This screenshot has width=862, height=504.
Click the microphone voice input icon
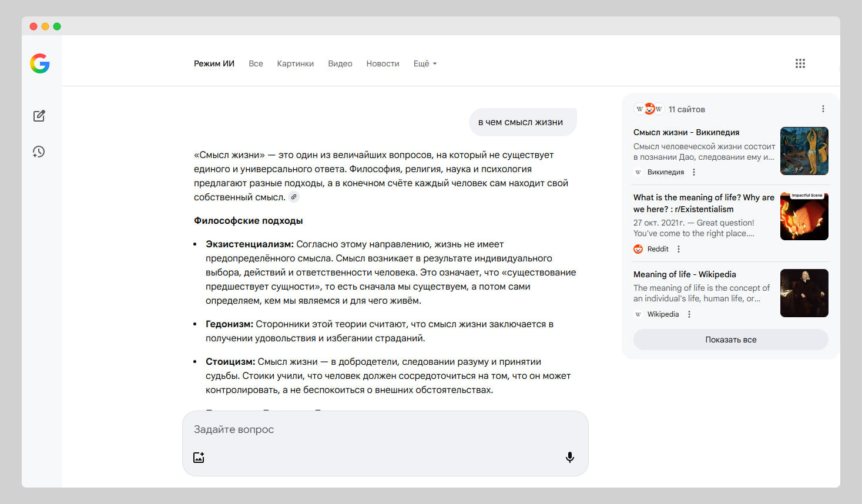[569, 457]
